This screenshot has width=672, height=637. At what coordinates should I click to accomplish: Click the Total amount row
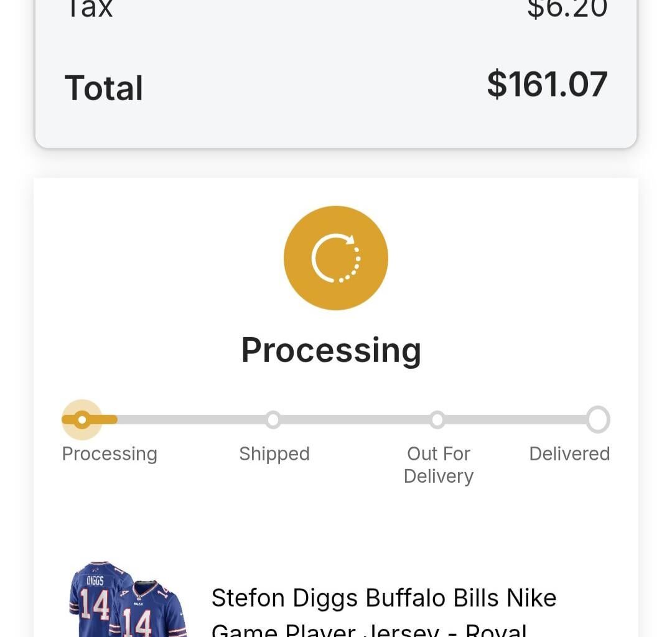pos(336,87)
